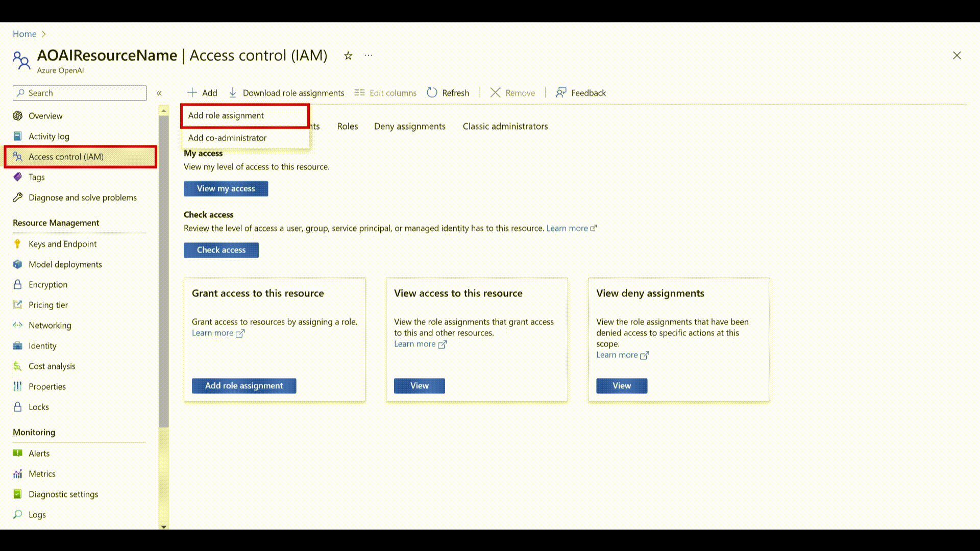Screen dimensions: 980x551
Task: Open Diagnostic settings label
Action: [x=63, y=494]
